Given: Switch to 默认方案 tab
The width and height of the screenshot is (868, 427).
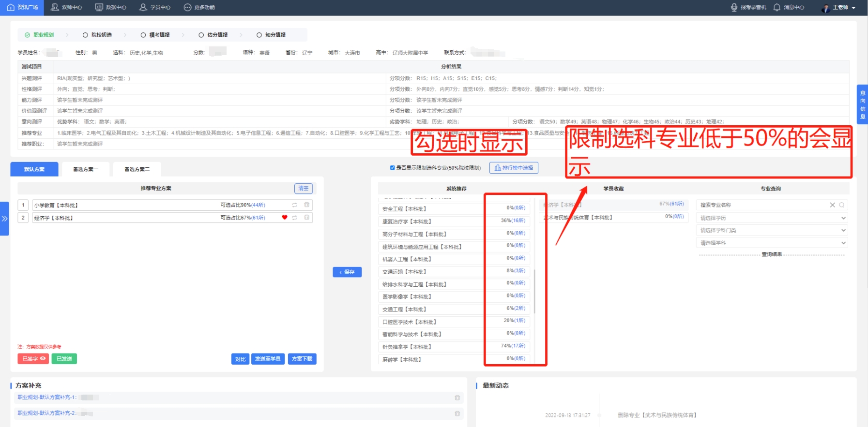Looking at the screenshot, I should pos(34,169).
